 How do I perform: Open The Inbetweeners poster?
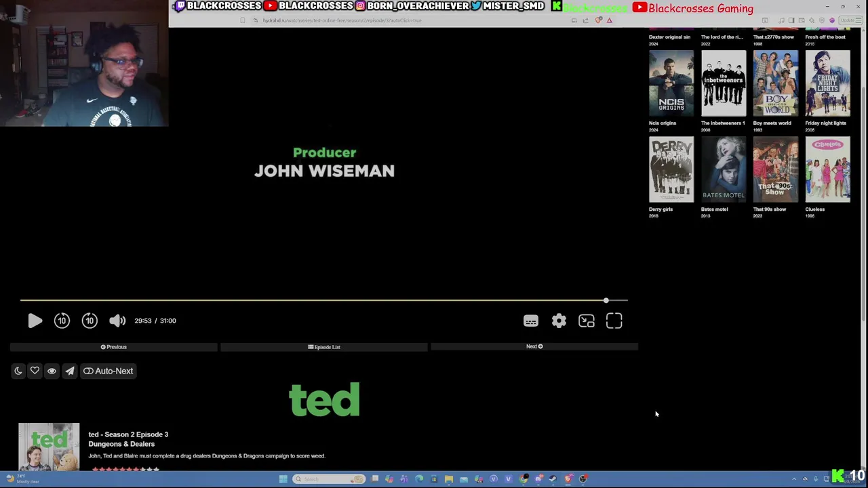pyautogui.click(x=724, y=83)
